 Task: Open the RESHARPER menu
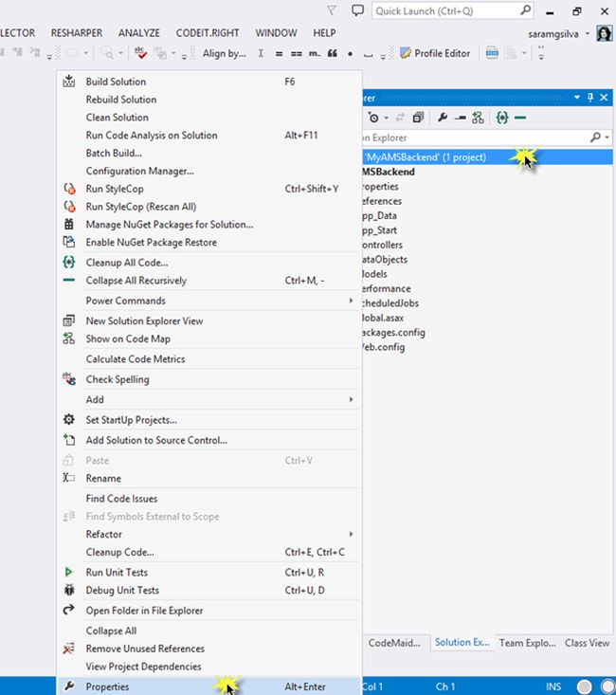coord(77,33)
